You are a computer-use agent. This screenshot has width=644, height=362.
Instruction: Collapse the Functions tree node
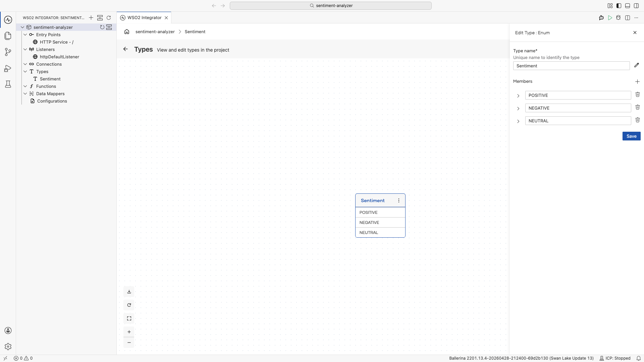coord(25,86)
